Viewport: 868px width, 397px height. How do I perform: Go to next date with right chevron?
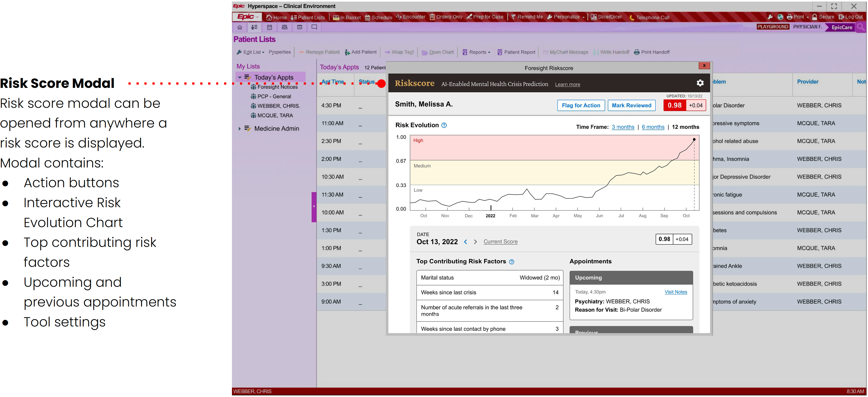[475, 242]
